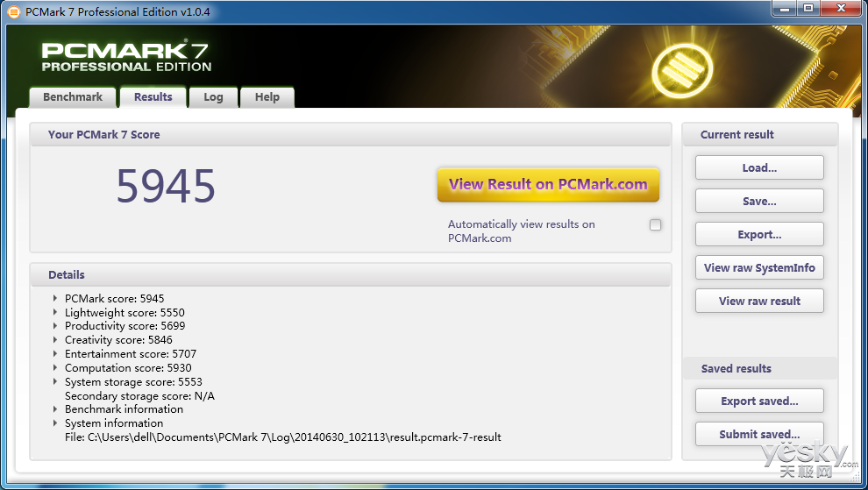
Task: Click the large 5945 score number
Action: [x=166, y=186]
